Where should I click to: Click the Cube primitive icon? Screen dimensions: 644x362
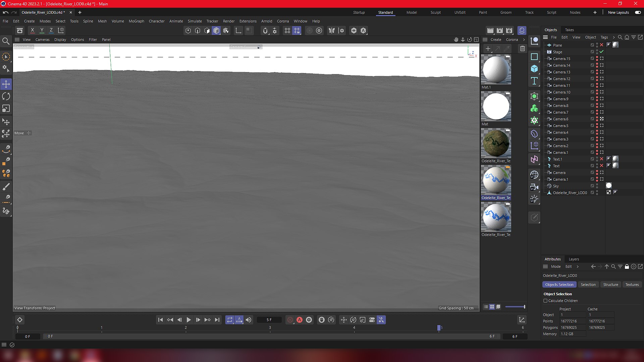coord(534,69)
